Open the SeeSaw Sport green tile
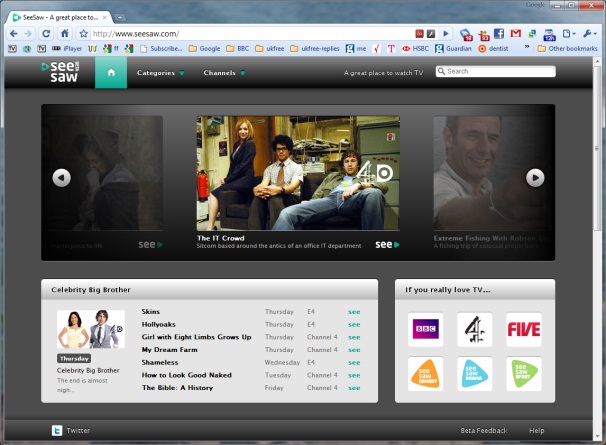606x445 pixels. pos(524,374)
